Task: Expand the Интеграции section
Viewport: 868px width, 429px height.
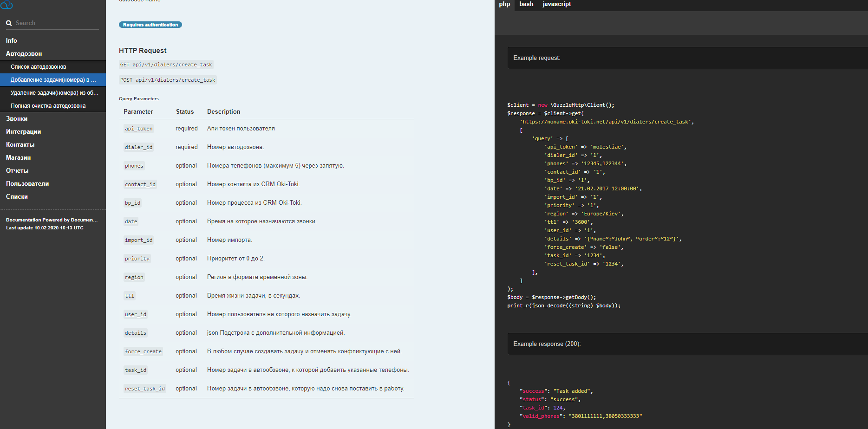Action: coord(23,132)
